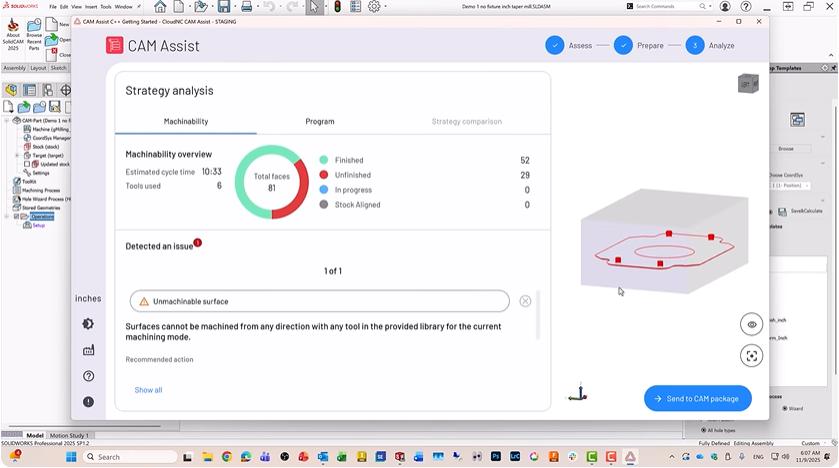Image resolution: width=839 pixels, height=468 pixels.
Task: Click the SolidWorks help question mark icon
Action: pos(746,6)
